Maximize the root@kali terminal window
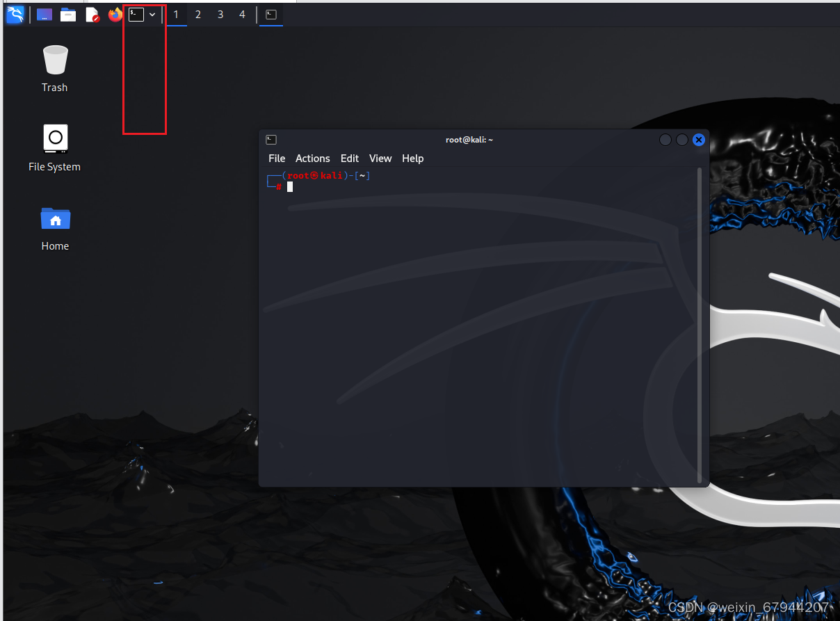The image size is (840, 621). pos(682,140)
